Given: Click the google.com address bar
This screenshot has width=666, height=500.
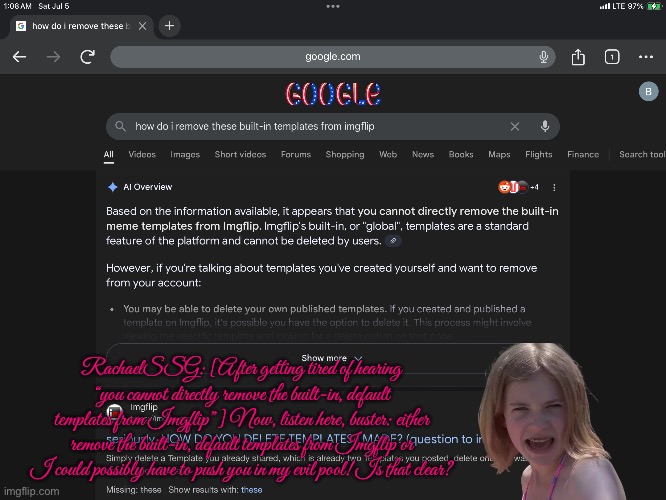Looking at the screenshot, I should click(333, 56).
